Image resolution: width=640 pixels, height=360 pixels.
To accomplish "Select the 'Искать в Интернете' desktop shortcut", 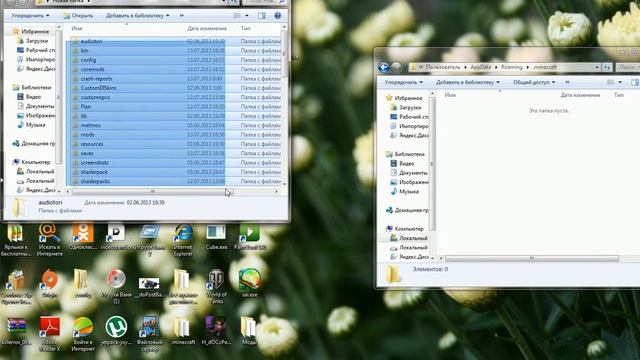I will (x=50, y=240).
